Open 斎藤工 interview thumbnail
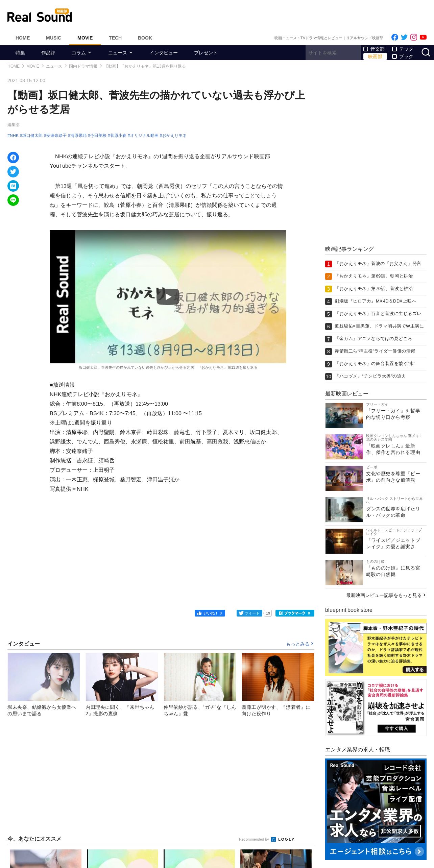This screenshot has height=868, width=434. click(278, 677)
